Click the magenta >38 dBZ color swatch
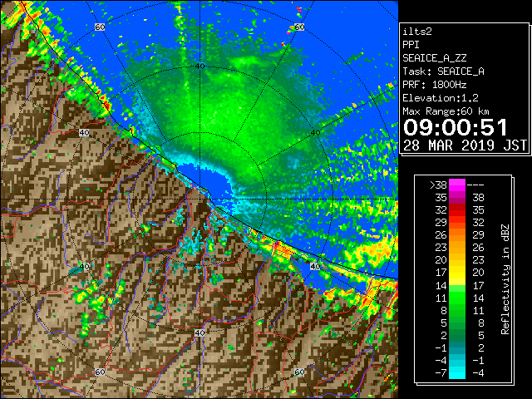Image resolution: width=532 pixels, height=399 pixels. [457, 185]
